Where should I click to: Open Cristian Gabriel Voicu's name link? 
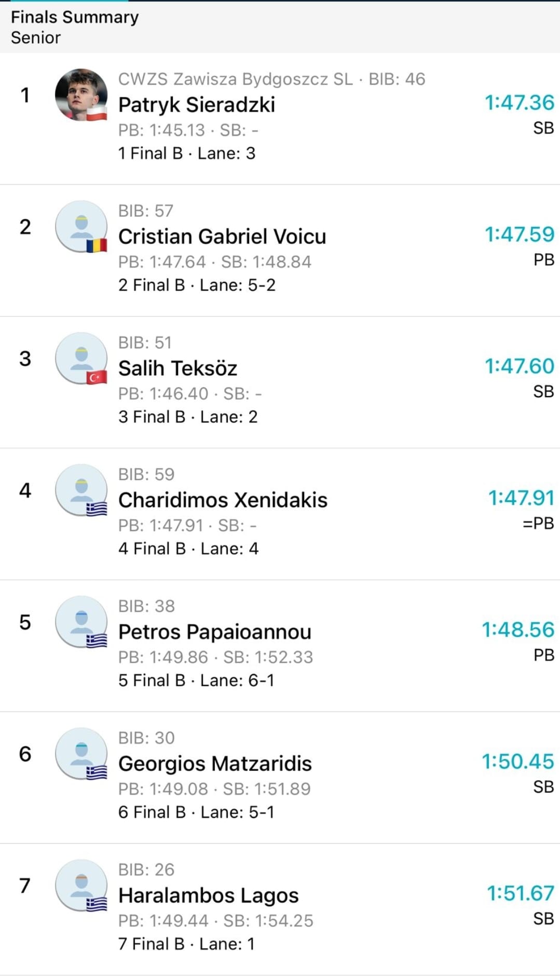(222, 237)
